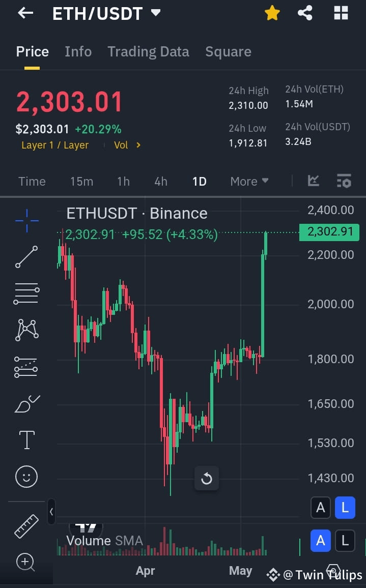The width and height of the screenshot is (366, 588).
Task: Toggle log scale L on the price chart
Action: pyautogui.click(x=345, y=508)
